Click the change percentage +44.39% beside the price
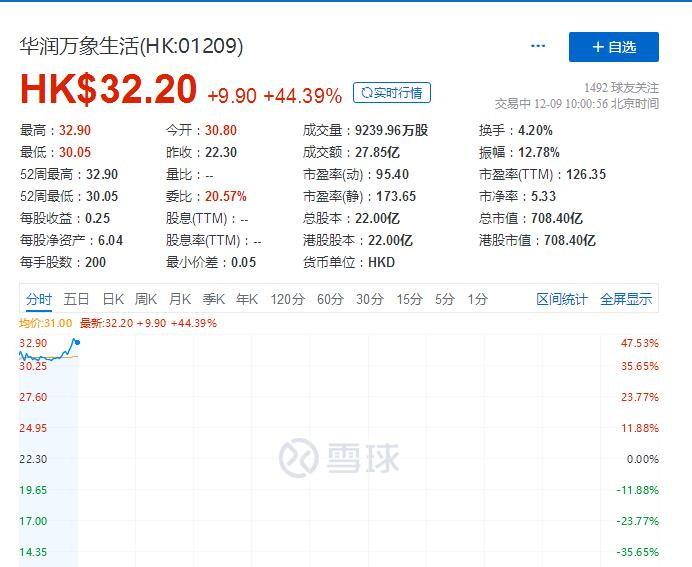The width and height of the screenshot is (692, 567). [302, 96]
